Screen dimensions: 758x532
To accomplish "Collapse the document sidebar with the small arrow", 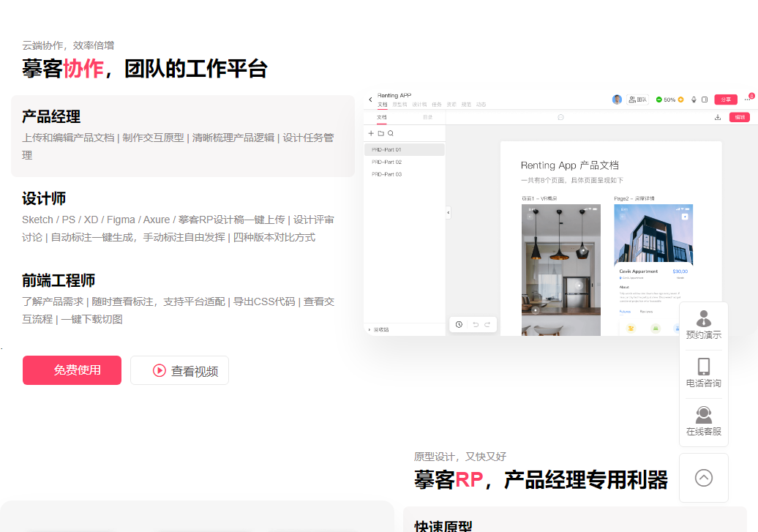I will [448, 212].
